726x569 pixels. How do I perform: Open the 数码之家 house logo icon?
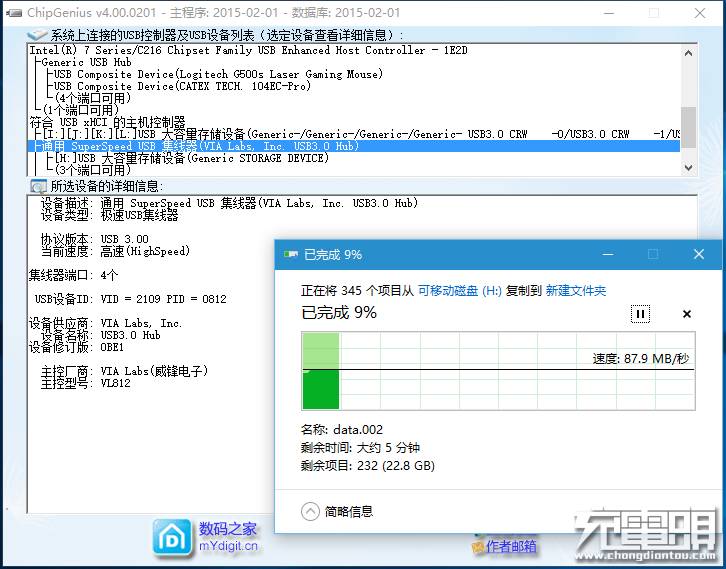(x=172, y=538)
